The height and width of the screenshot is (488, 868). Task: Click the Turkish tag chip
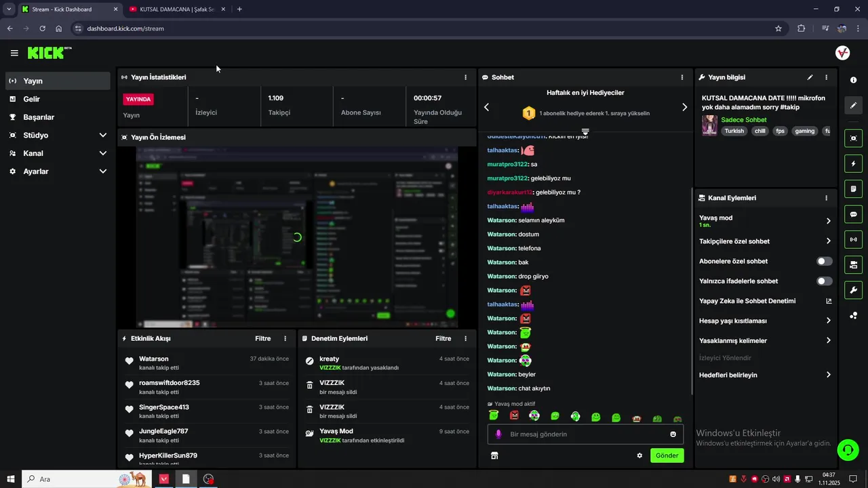point(734,131)
